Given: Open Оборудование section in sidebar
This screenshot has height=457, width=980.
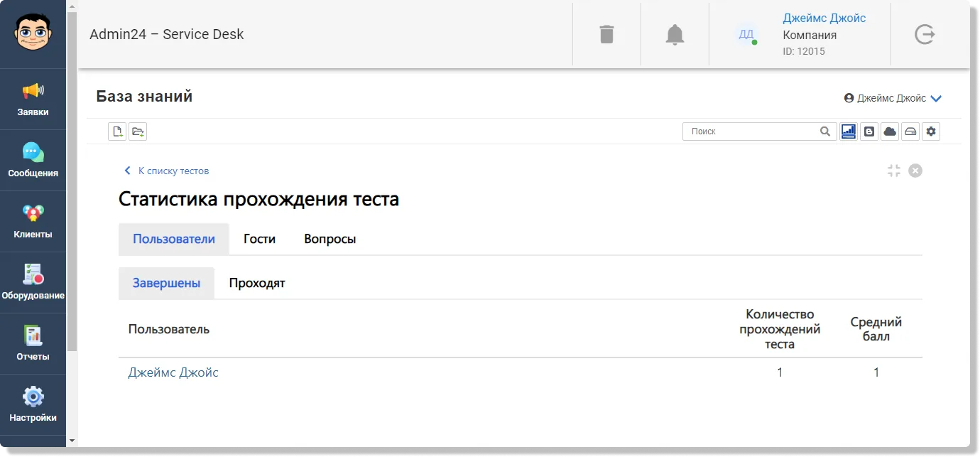Looking at the screenshot, I should (33, 283).
